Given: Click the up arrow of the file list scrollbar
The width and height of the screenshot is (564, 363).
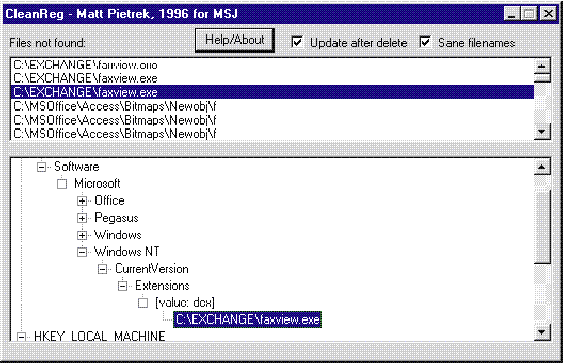Looking at the screenshot, I should (x=542, y=66).
